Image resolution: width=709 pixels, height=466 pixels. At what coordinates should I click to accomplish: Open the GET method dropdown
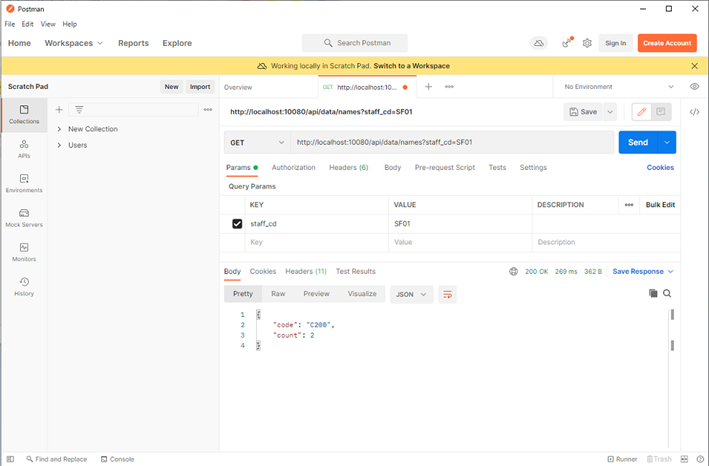[x=257, y=142]
